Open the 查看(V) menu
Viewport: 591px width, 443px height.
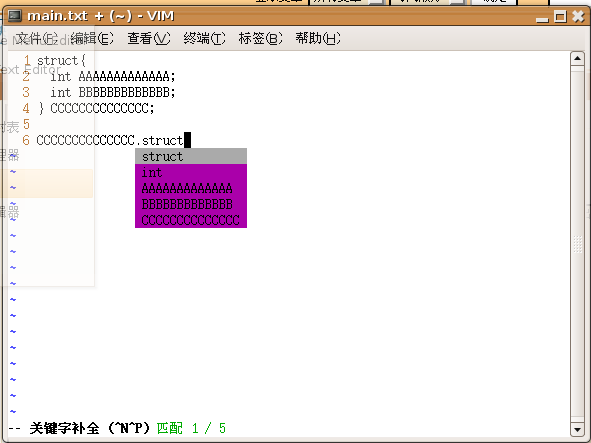click(x=149, y=38)
